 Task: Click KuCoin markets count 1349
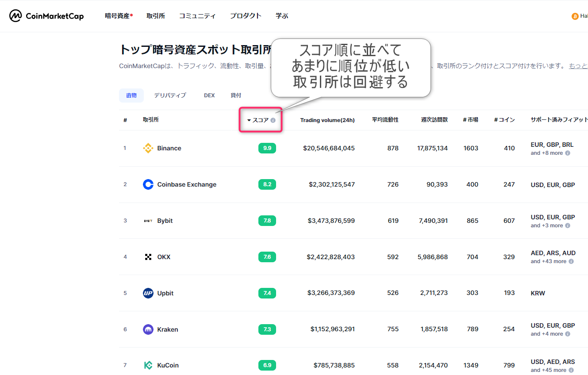471,365
